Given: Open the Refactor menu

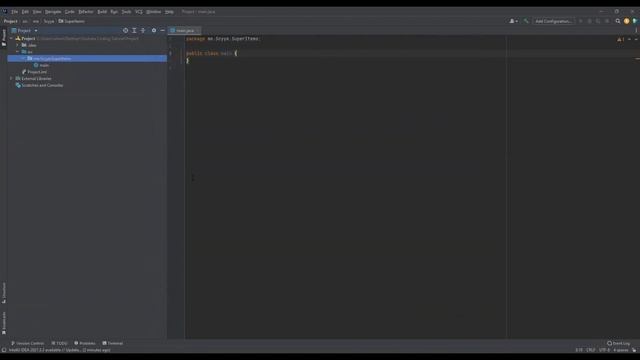Looking at the screenshot, I should (86, 12).
